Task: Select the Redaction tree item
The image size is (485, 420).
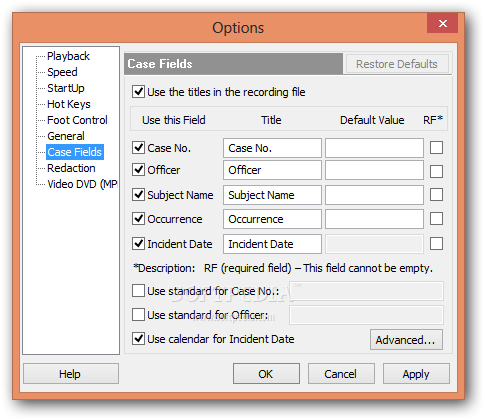Action: [x=71, y=168]
